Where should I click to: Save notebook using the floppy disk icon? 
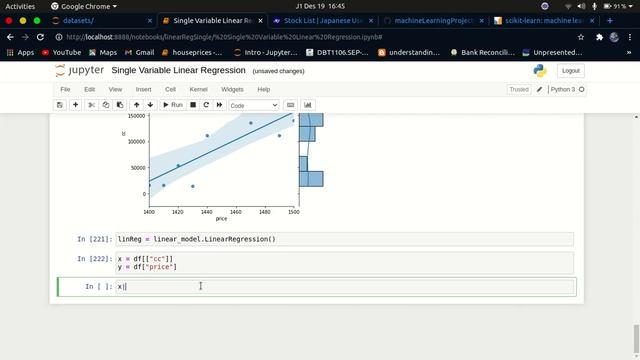[x=60, y=105]
